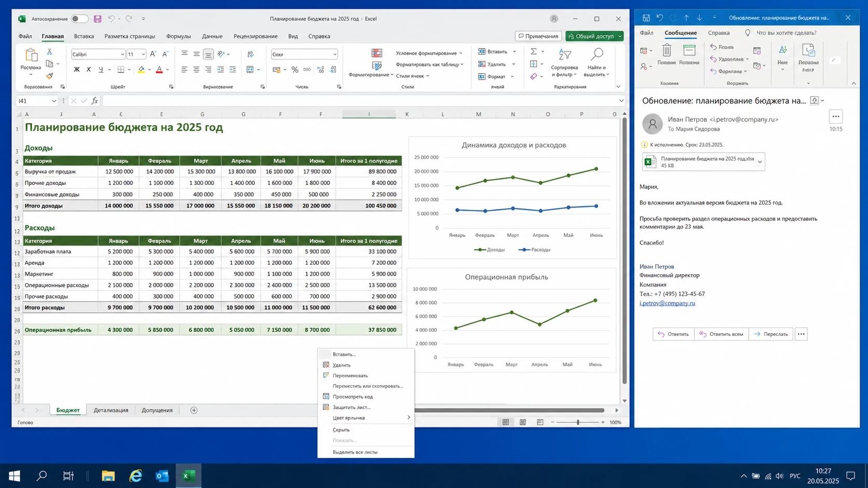This screenshot has height=488, width=868.
Task: Click the Sort and Filter icon
Action: tap(564, 54)
